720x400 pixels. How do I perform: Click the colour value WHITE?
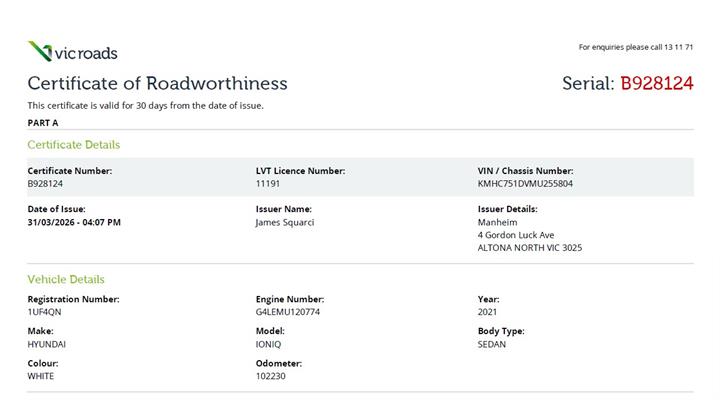point(41,376)
